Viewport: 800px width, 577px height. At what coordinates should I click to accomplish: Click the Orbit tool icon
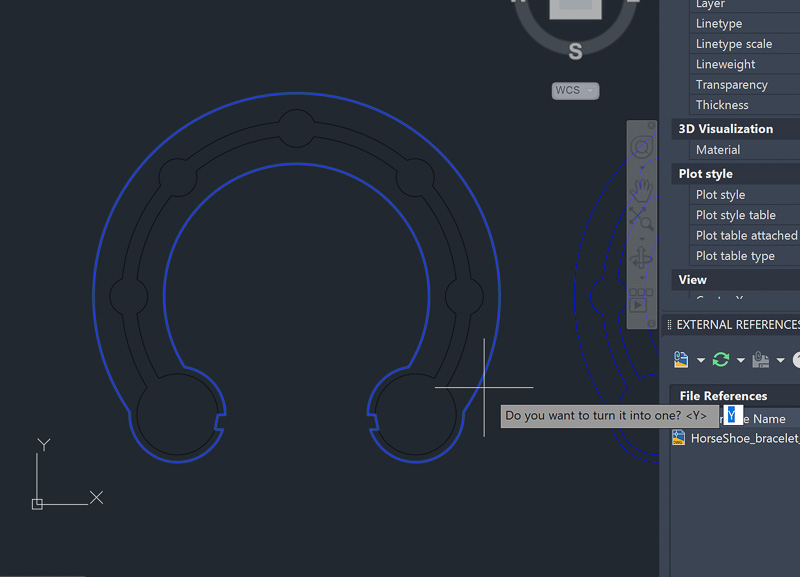[x=641, y=258]
